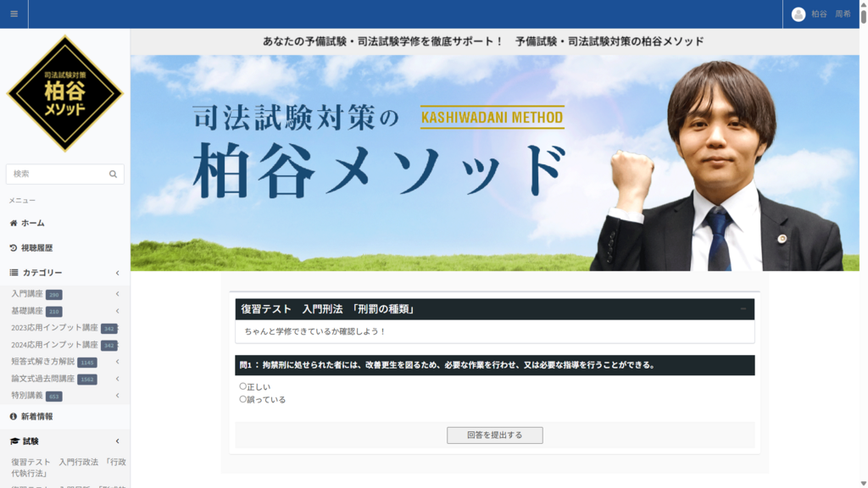The image size is (868, 488).
Task: Click the home icon beside ホーム
Action: pos(14,223)
